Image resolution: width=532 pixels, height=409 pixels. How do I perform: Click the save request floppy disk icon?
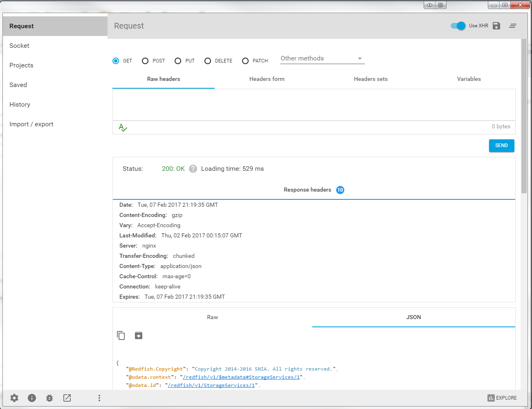496,26
